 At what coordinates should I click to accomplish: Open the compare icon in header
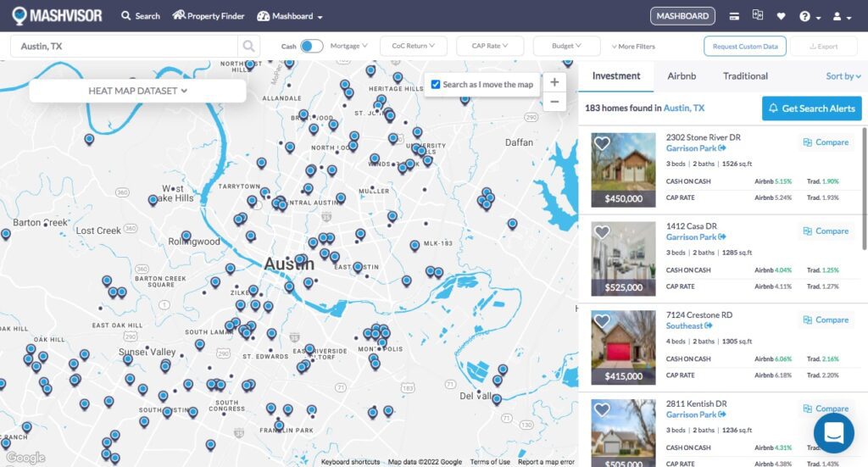757,15
